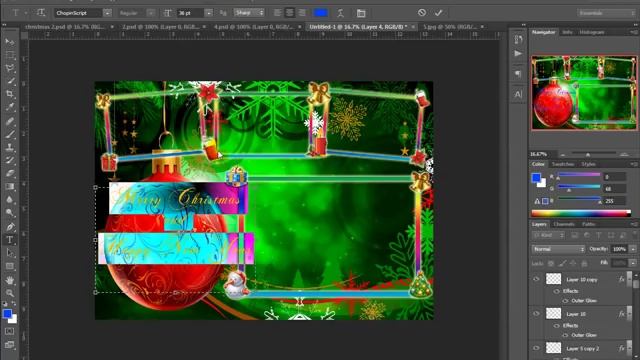Open the Paragraph panel icon
Image resolution: width=640 pixels, height=360 pixels.
coord(518,74)
